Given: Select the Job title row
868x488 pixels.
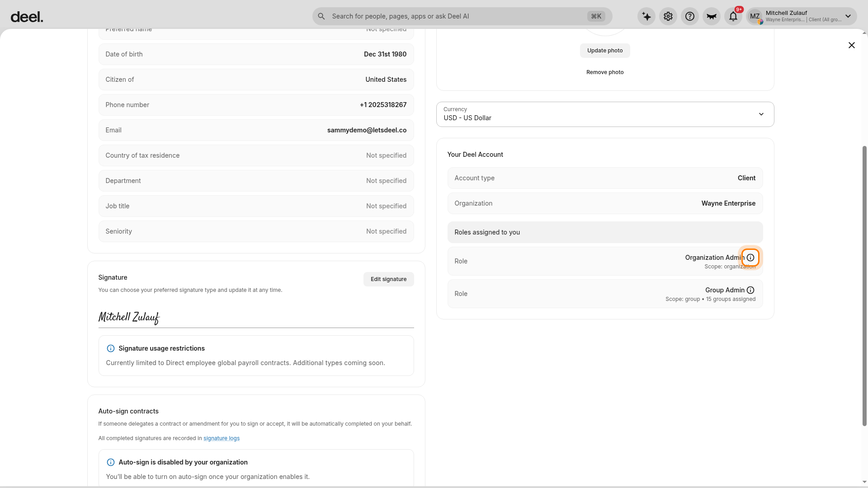Looking at the screenshot, I should point(256,206).
